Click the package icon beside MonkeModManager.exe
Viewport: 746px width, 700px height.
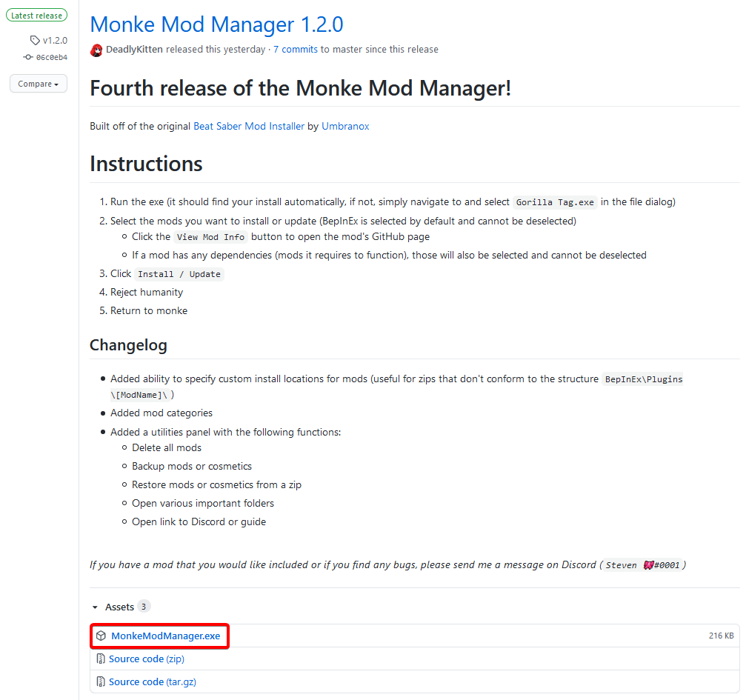pos(101,636)
